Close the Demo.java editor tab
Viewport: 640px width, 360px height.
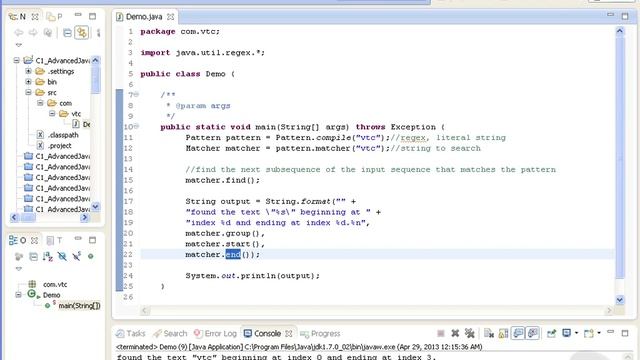[171, 17]
